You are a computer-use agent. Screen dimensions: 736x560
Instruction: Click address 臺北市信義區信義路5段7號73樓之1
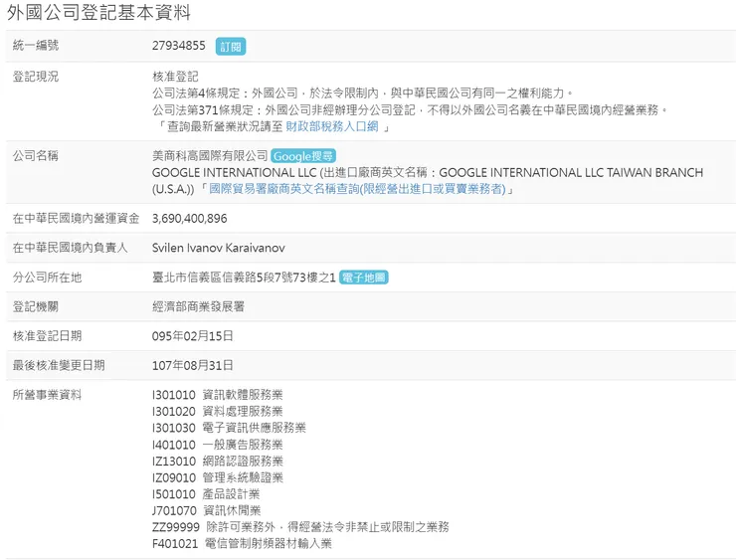tap(244, 278)
